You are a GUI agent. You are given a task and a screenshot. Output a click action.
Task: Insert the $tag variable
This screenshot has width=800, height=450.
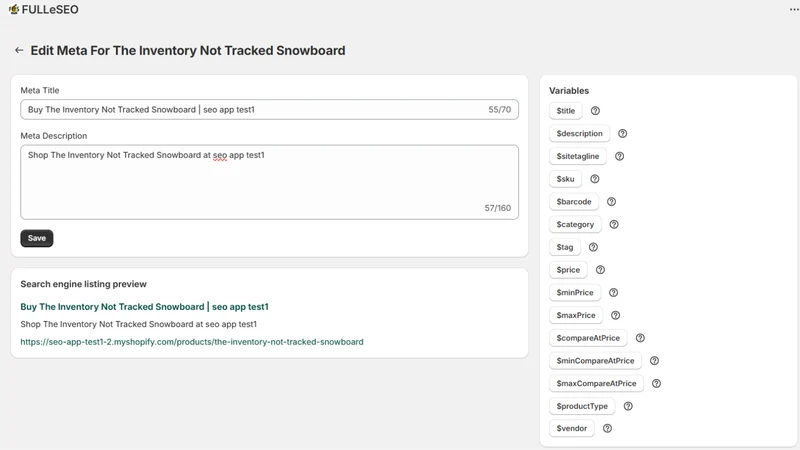click(565, 247)
